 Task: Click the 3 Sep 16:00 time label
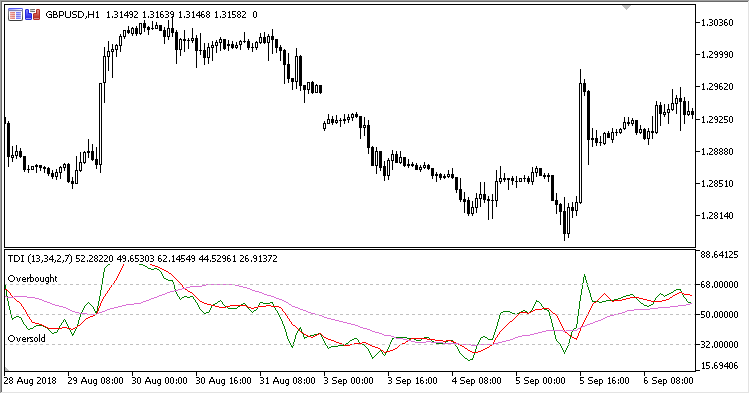coord(413,381)
